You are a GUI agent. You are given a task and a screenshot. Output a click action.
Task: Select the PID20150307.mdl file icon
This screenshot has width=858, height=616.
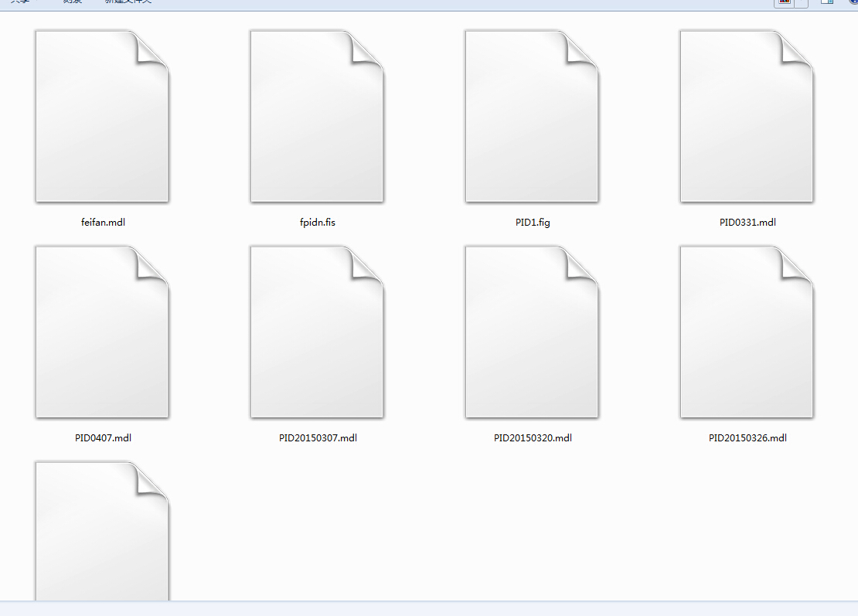[x=318, y=332]
